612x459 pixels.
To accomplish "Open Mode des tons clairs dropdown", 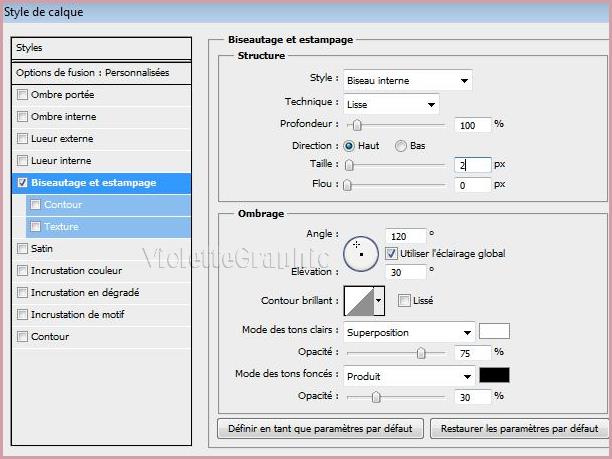I will (408, 332).
